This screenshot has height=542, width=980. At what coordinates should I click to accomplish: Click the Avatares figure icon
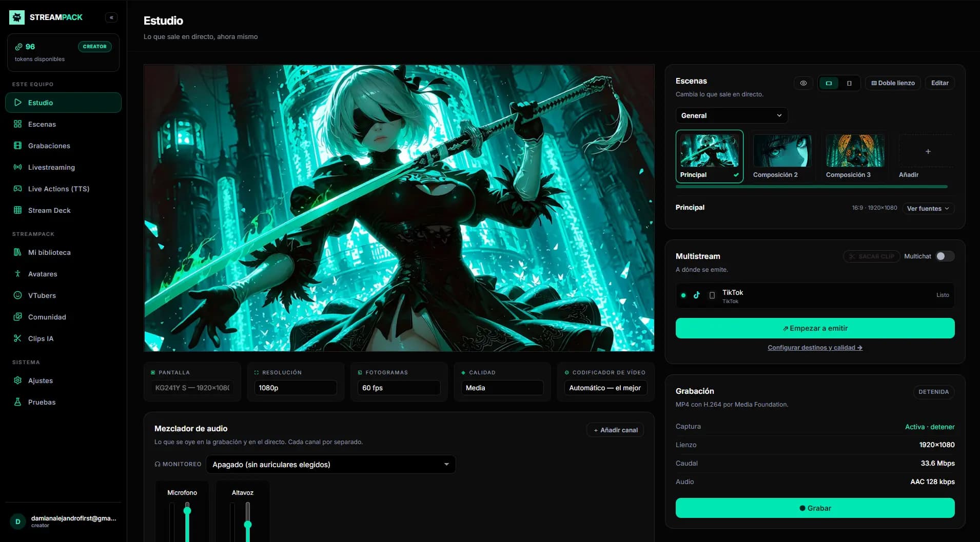18,274
